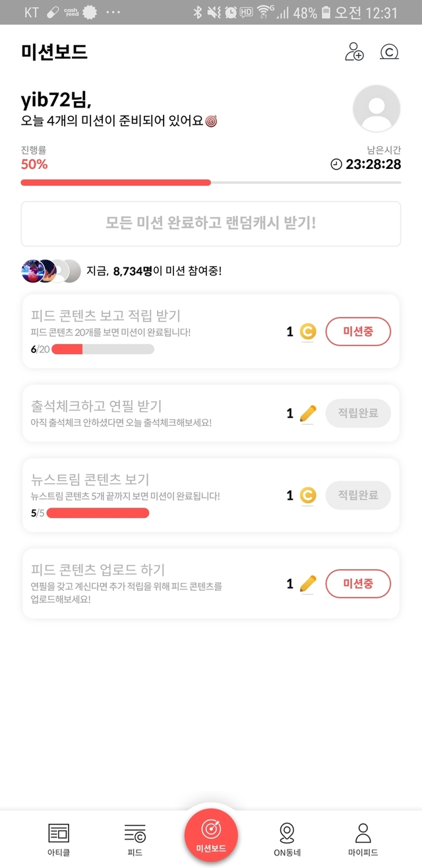Tap the profile avatar picture
The width and height of the screenshot is (422, 868).
[x=377, y=108]
